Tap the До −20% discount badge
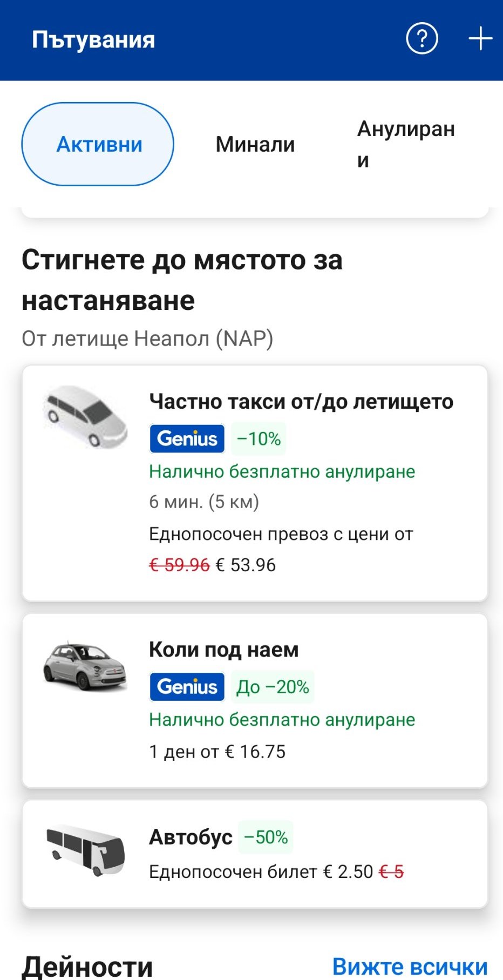 pyautogui.click(x=273, y=687)
